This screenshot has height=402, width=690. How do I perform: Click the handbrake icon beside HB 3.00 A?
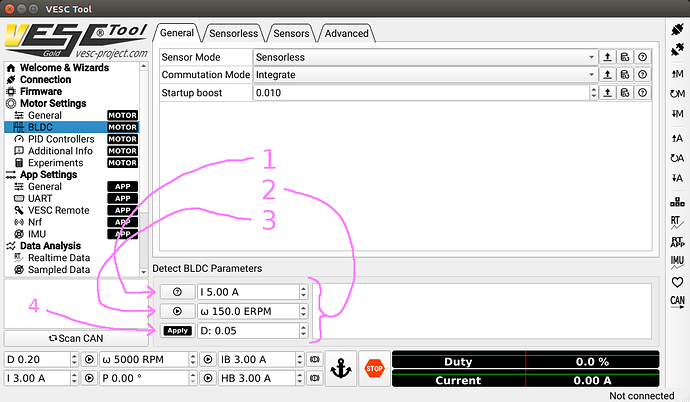(x=314, y=378)
